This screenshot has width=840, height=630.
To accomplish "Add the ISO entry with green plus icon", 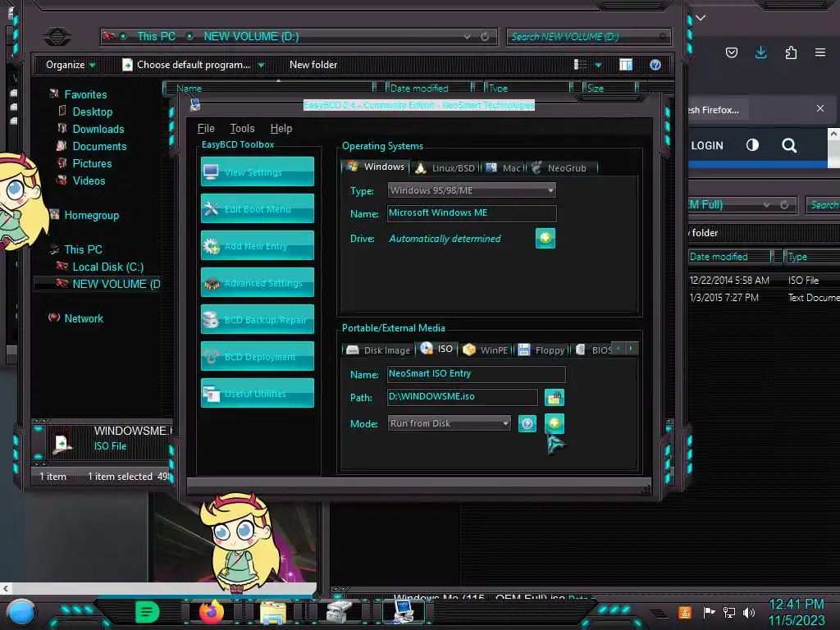I will coord(555,424).
